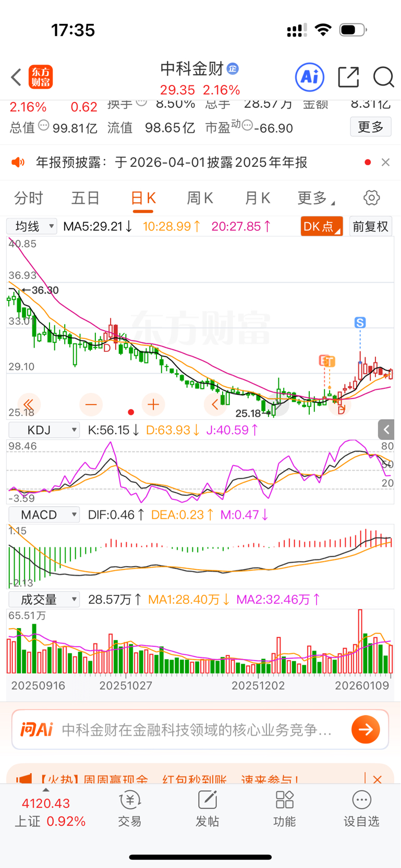This screenshot has height=868, width=401.
Task: Close the 火热 promotion banner
Action: coord(378,779)
